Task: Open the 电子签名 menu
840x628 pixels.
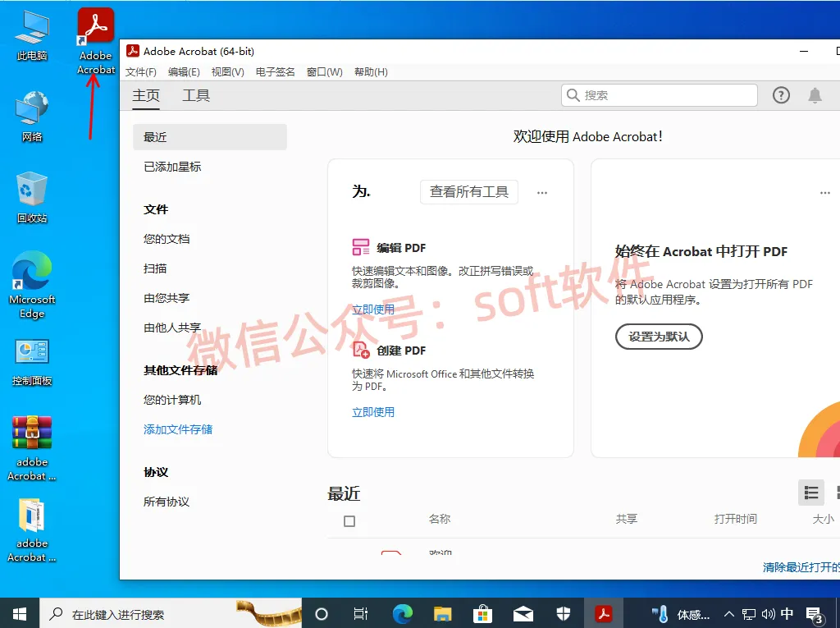Action: pyautogui.click(x=275, y=72)
